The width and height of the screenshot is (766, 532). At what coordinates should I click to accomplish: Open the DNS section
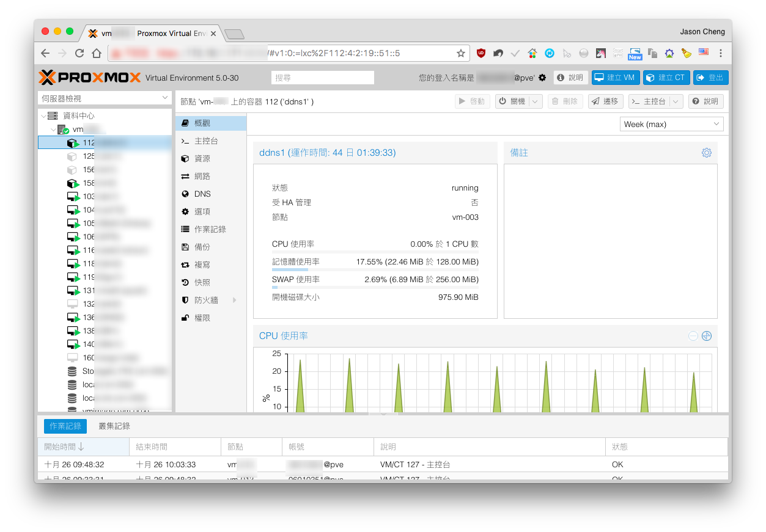[x=211, y=194]
